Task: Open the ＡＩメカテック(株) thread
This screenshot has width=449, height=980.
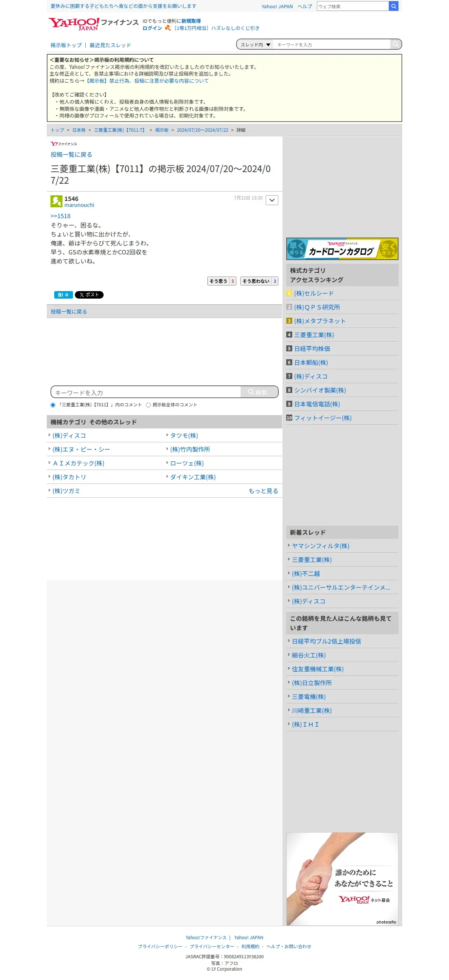Action: click(x=78, y=463)
